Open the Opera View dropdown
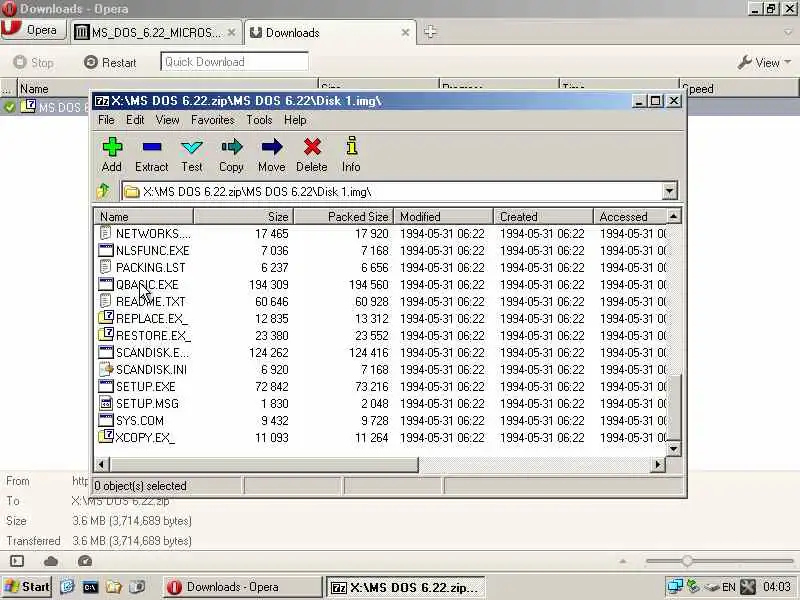Screen dimensions: 800x600 click(x=764, y=62)
